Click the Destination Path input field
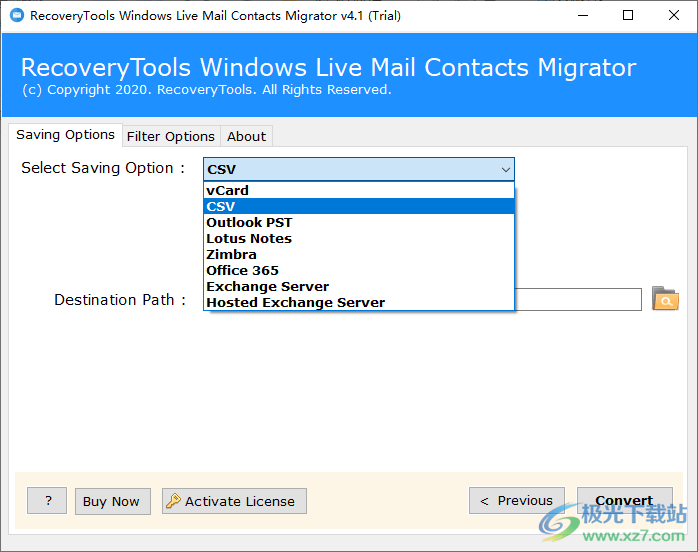This screenshot has height=552, width=698. point(578,300)
